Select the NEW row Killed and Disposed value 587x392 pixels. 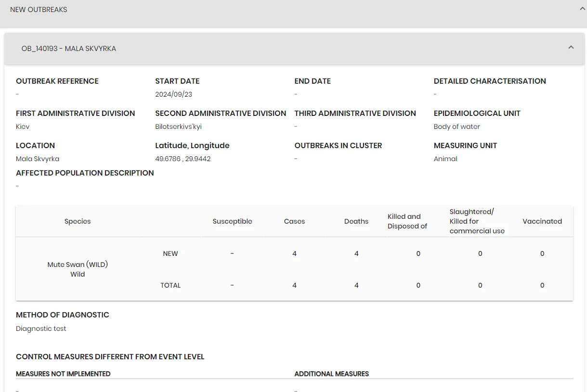coord(418,253)
